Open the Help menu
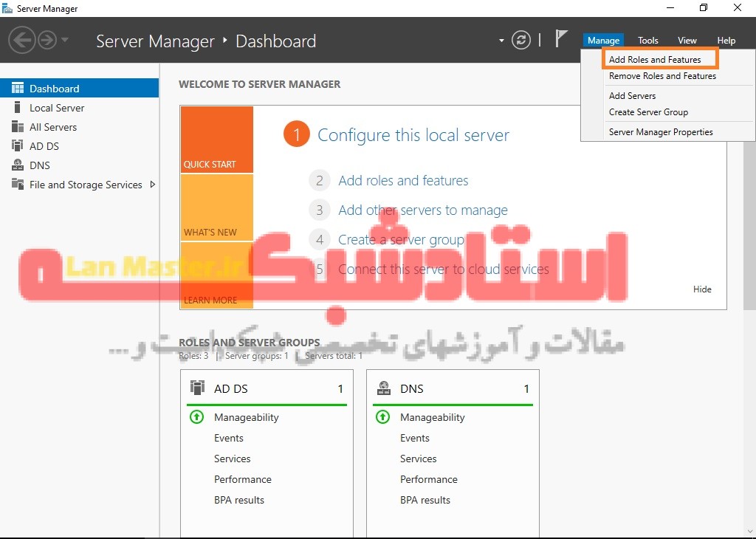Screen dimensions: 756x539 tap(726, 41)
